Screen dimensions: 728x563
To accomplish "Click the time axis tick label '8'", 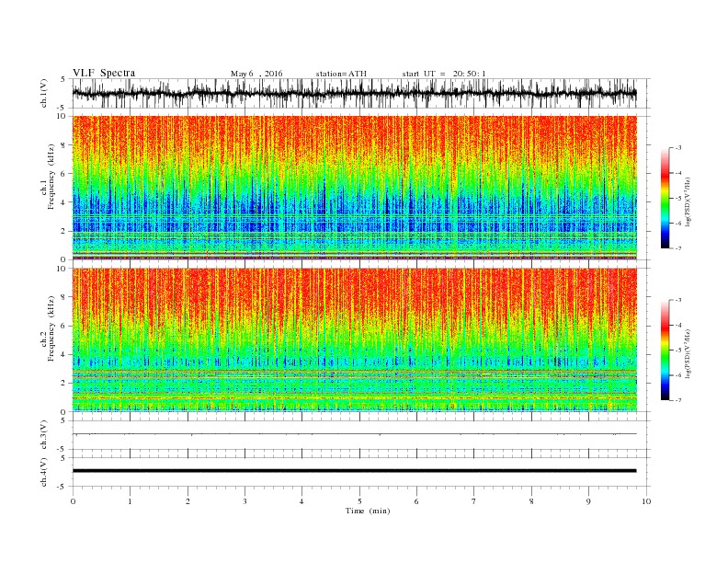I will tap(531, 501).
